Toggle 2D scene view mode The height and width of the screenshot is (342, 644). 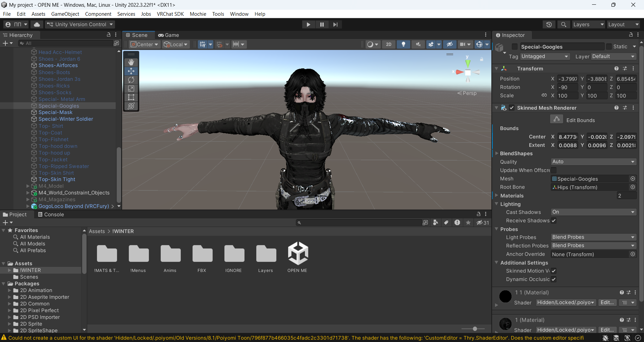[388, 44]
